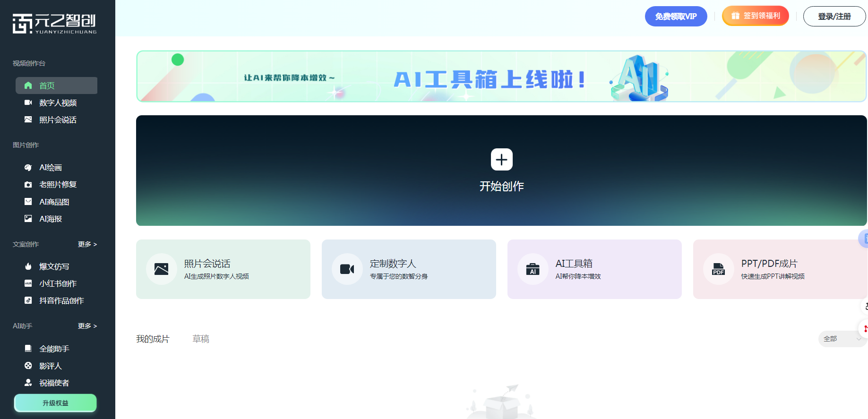Open 爆文仿写 writing tool
Viewport: 868px width, 419px height.
coord(54,267)
